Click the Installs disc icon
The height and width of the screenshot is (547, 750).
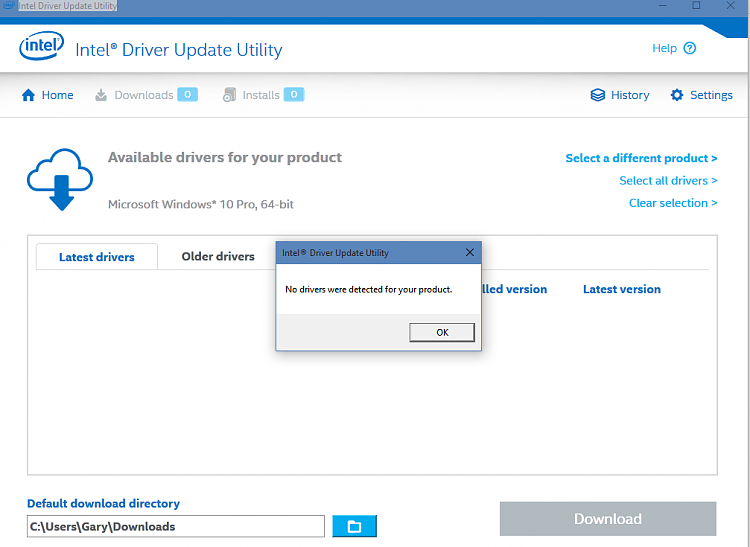click(229, 95)
